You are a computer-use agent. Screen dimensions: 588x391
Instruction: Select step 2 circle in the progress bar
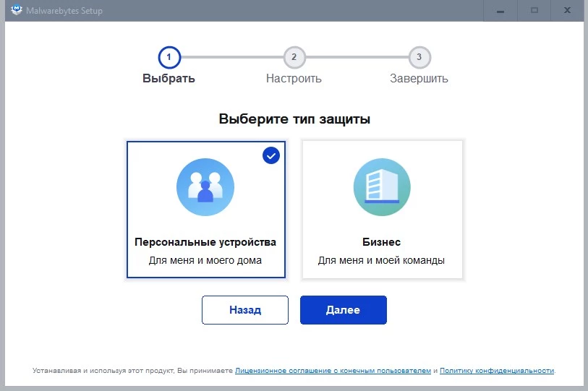[294, 56]
